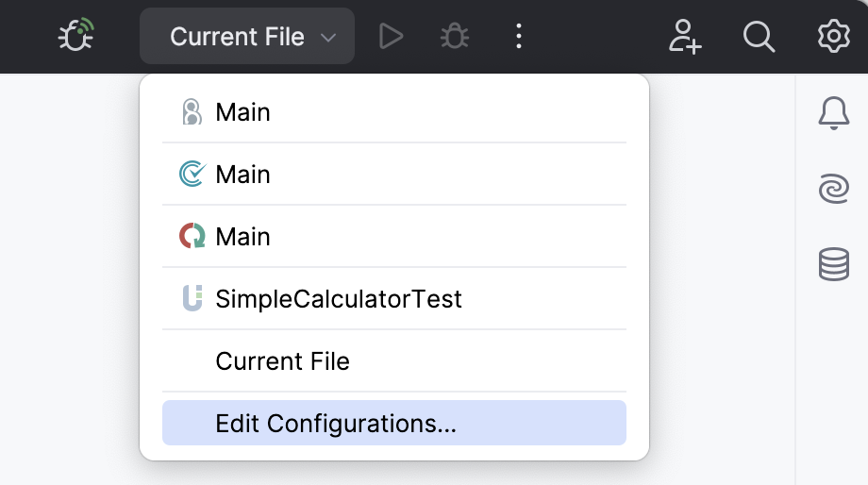This screenshot has height=485, width=868.
Task: Click the JUnit icon beside SimpleCalculatorTest
Action: tap(192, 299)
